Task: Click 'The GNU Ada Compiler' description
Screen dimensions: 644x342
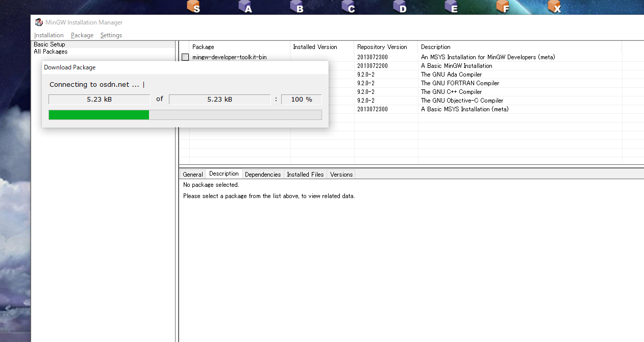Action: pyautogui.click(x=452, y=75)
